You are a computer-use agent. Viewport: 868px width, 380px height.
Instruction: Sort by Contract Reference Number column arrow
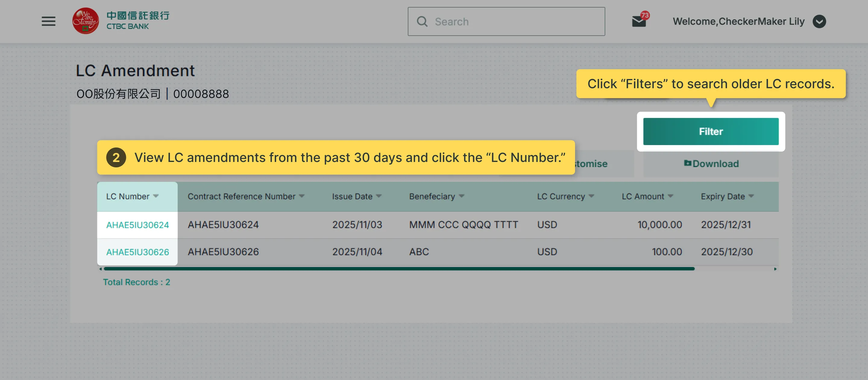pos(302,196)
